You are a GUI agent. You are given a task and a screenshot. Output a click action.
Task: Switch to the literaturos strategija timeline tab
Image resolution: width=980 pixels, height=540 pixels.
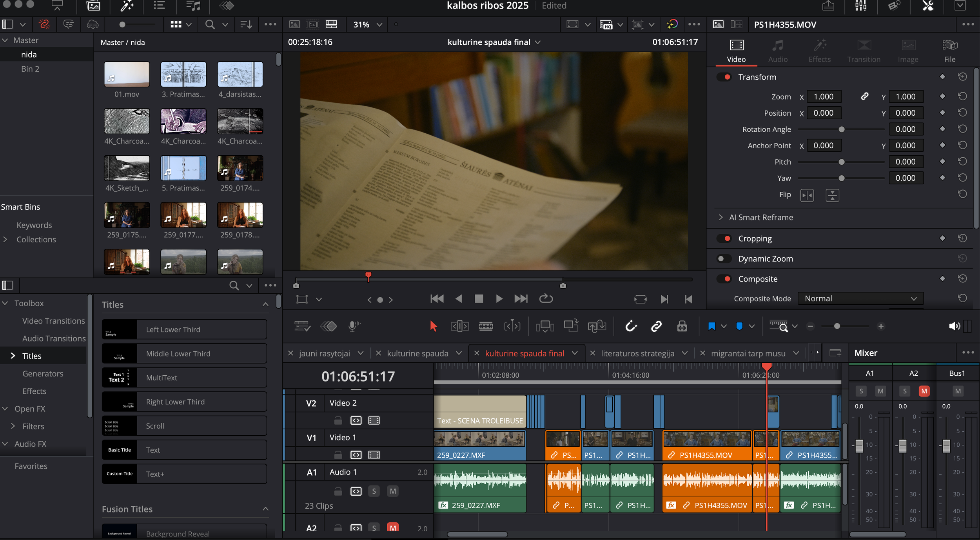(638, 353)
